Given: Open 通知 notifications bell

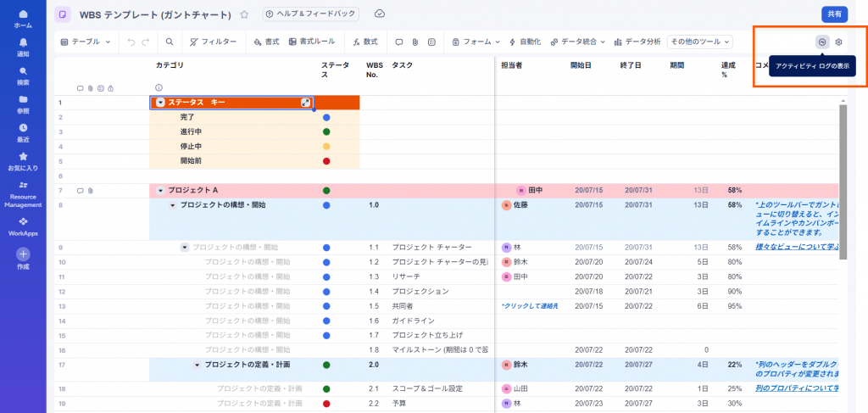Looking at the screenshot, I should click(23, 46).
